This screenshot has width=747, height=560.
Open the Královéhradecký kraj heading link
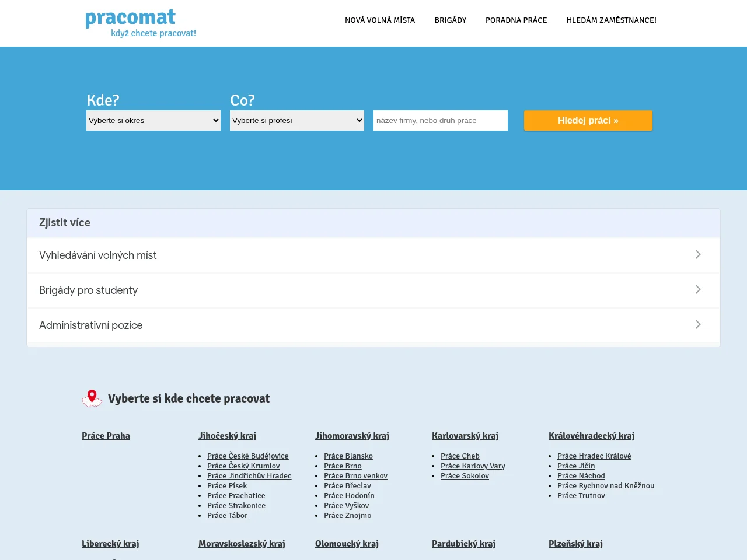(591, 436)
